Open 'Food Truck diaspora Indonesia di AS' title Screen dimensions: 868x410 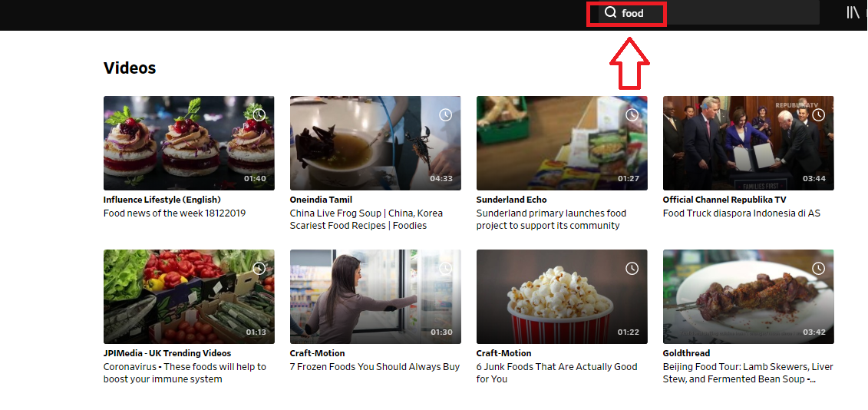tap(741, 213)
